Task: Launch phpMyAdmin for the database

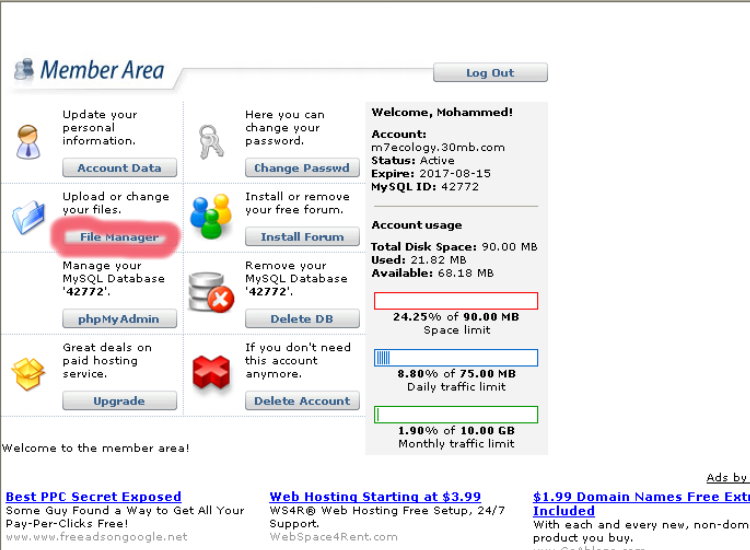Action: click(119, 319)
